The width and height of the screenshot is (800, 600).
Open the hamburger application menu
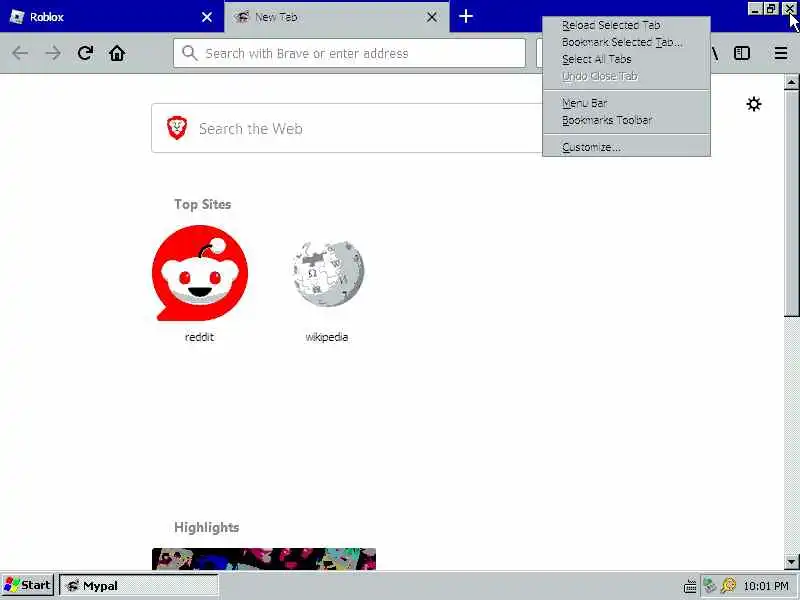781,53
